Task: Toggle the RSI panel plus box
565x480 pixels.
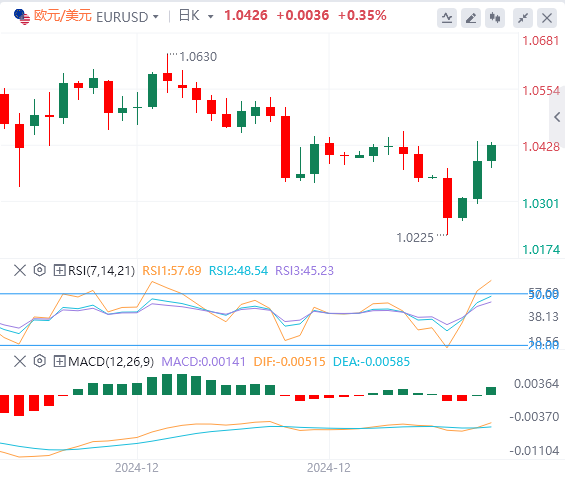Action: coord(59,270)
